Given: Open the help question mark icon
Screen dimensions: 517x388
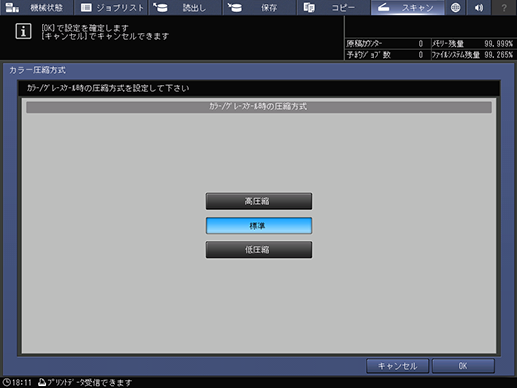Looking at the screenshot, I should (x=504, y=7).
